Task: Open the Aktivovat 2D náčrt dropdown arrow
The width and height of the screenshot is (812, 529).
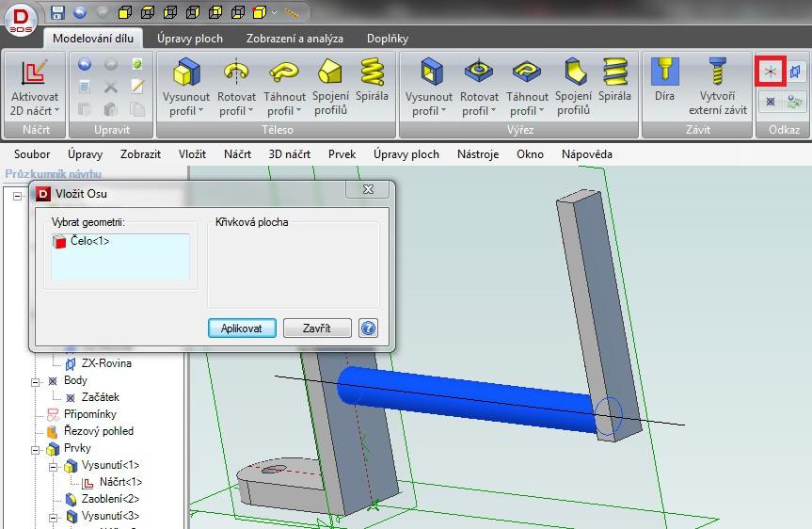Action: (57, 110)
